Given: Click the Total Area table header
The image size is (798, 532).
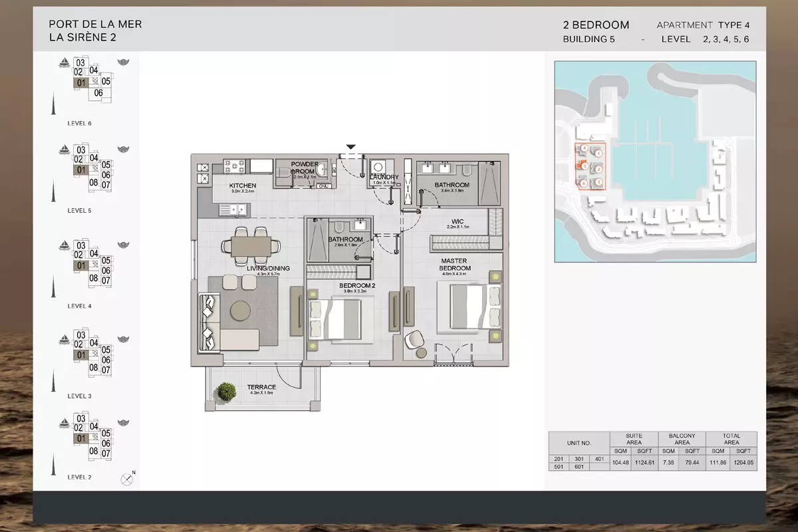Looking at the screenshot, I should coord(731,439).
